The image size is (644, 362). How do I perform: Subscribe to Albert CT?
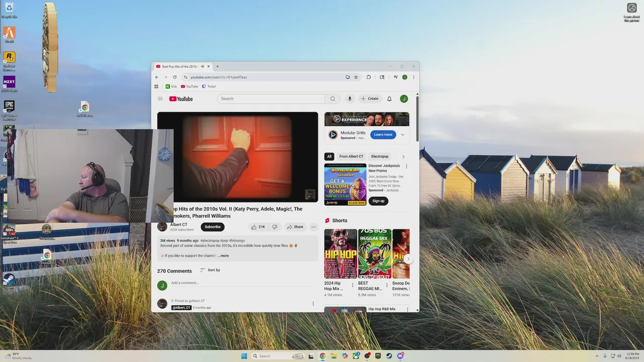click(212, 227)
